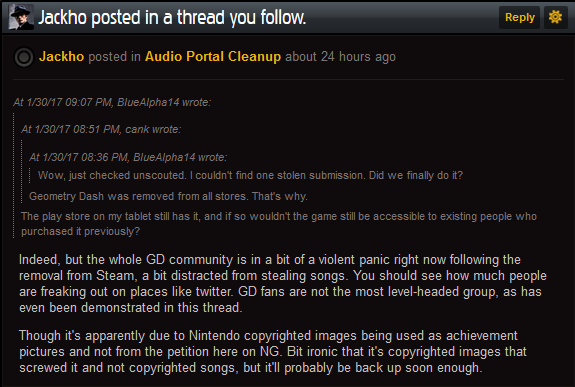Screen dimensions: 575x387
Task: Click Jackho's avatar picture in the header
Action: 21,17
